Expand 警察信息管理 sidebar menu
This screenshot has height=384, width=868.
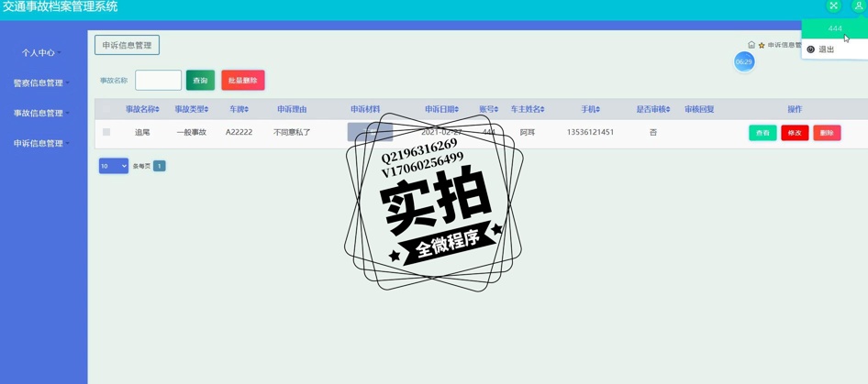click(40, 83)
